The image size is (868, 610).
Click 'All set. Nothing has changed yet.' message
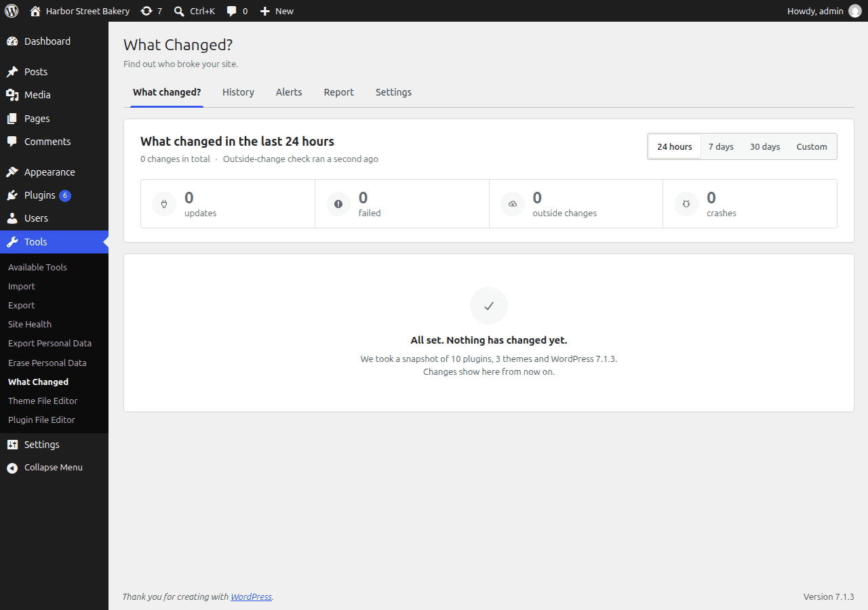[x=489, y=340]
